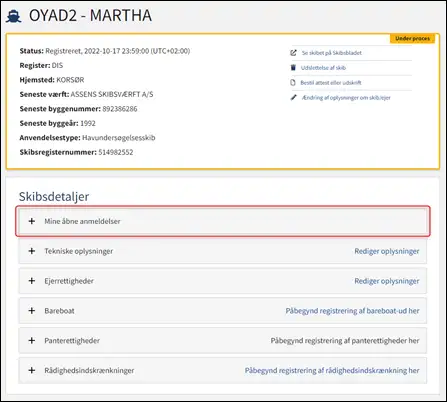Click Rediger oplysninger for Ejerrettigheder
The image size is (447, 402).
click(x=387, y=281)
